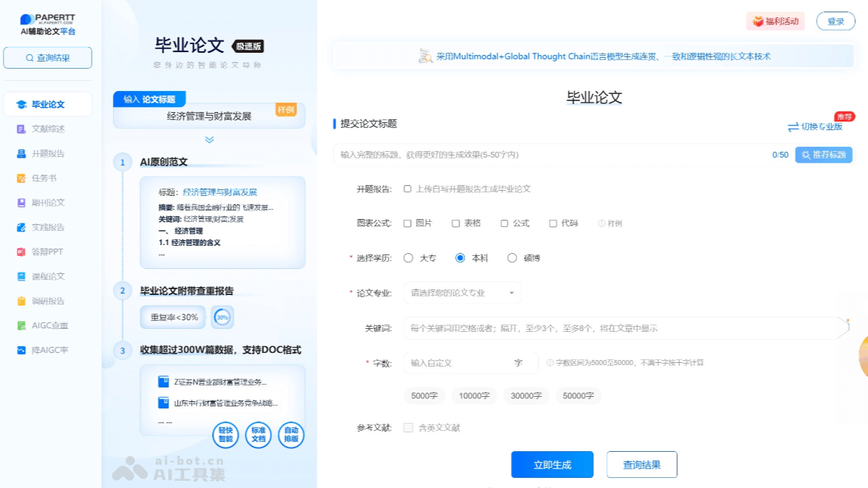This screenshot has height=488, width=868.
Task: Open the 论文专业 dropdown
Action: click(x=461, y=293)
